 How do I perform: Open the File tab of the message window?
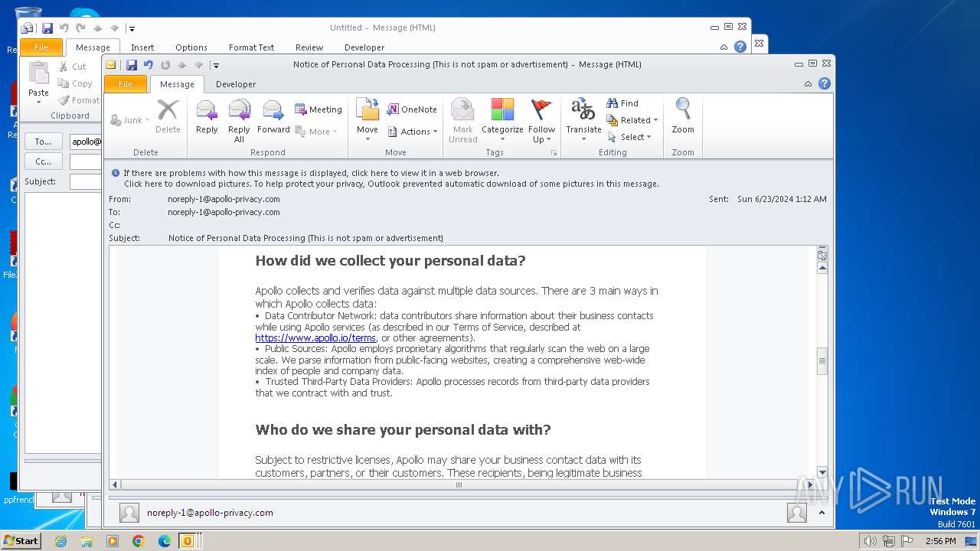coord(126,84)
